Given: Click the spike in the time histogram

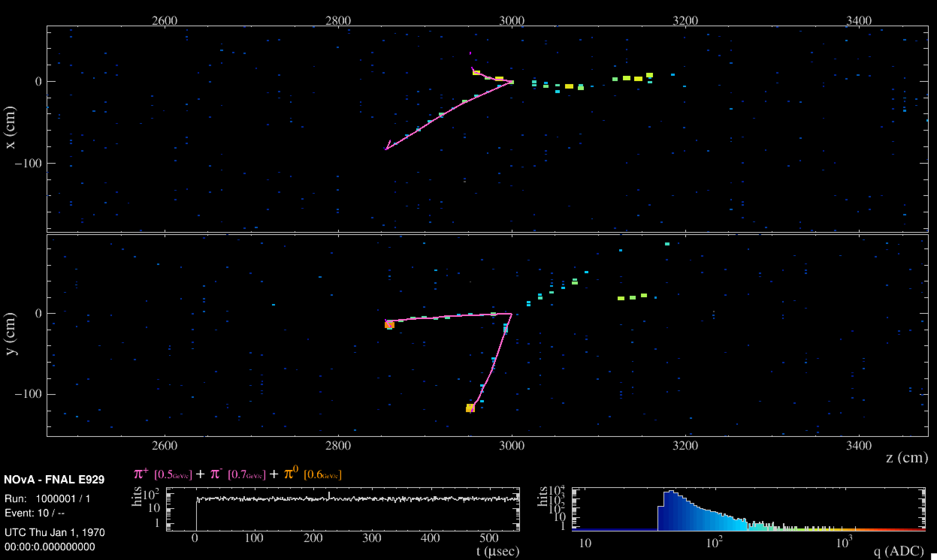Looking at the screenshot, I should pos(329,494).
